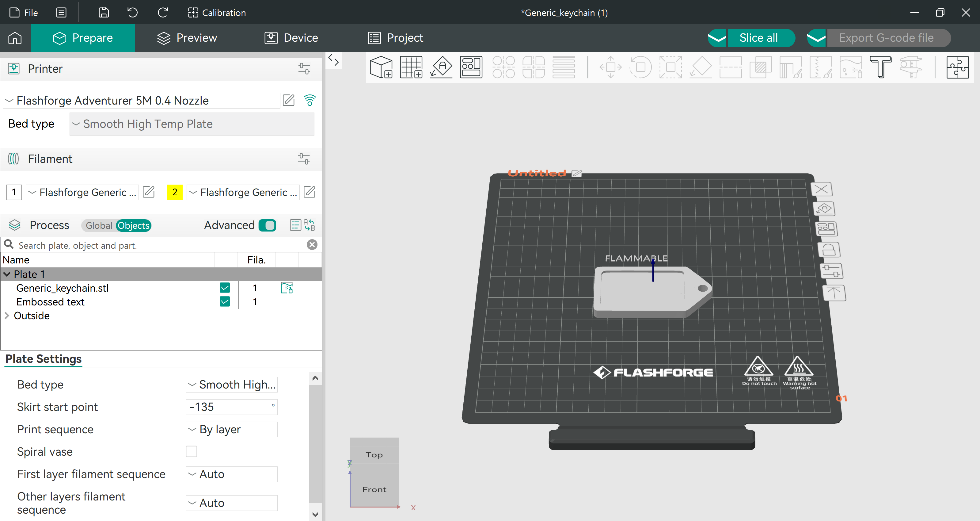980x521 pixels.
Task: Redo the last action
Action: (x=163, y=13)
